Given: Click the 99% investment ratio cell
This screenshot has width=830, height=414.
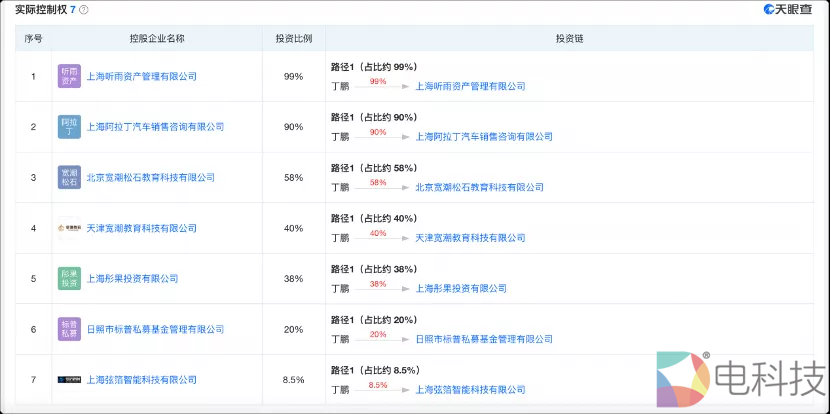Looking at the screenshot, I should click(294, 76).
